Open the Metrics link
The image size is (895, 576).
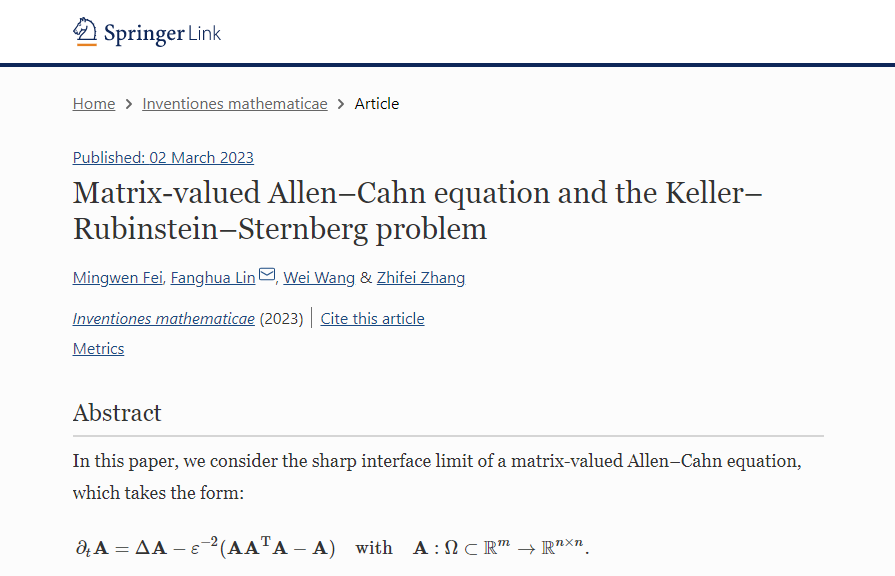coord(98,349)
